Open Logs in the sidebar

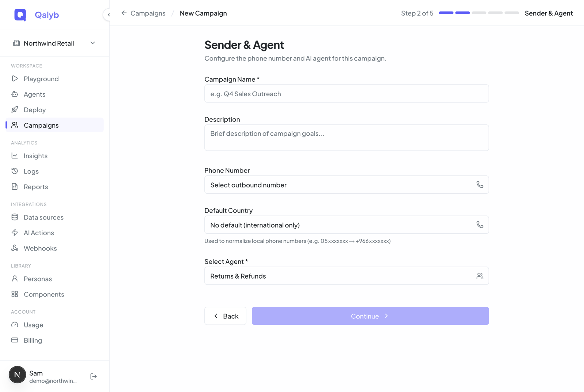pos(55,171)
